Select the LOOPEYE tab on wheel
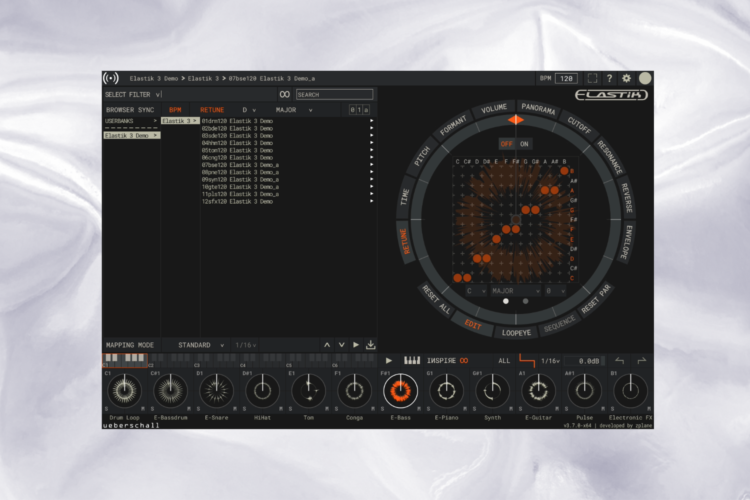Viewport: 750px width, 500px height. point(517,331)
